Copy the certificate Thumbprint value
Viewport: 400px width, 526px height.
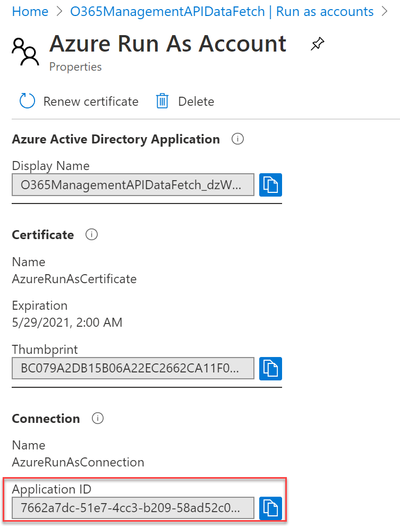point(270,368)
